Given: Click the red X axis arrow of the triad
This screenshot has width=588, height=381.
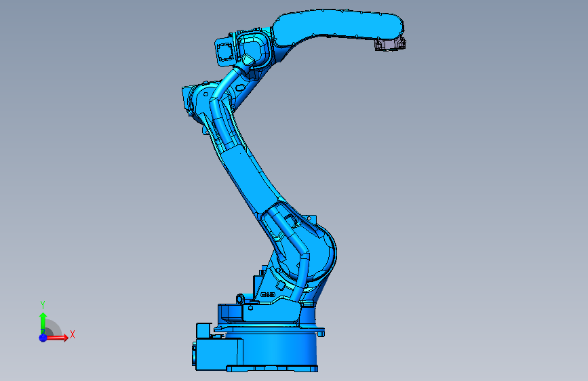Looking at the screenshot, I should (x=57, y=338).
